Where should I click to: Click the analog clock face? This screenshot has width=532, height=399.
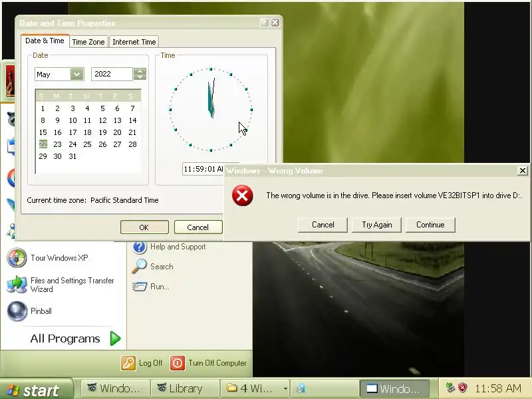[211, 109]
